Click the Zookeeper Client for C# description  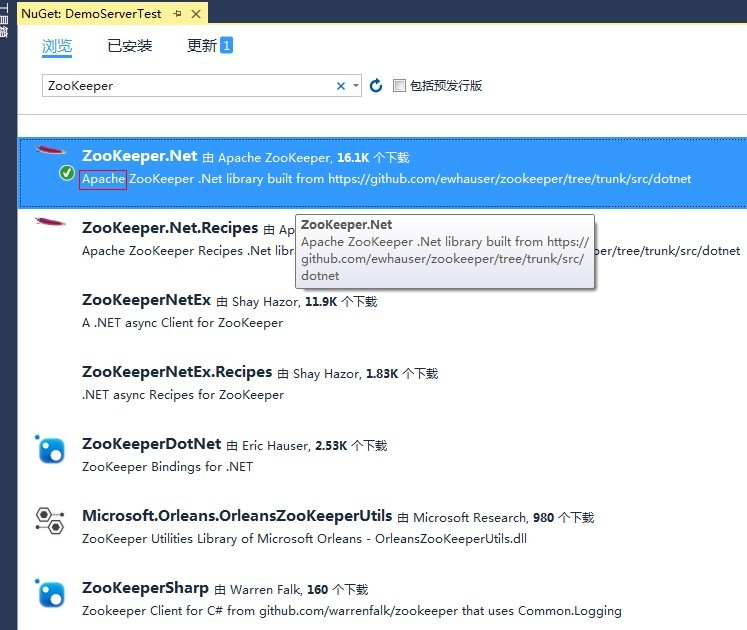coord(352,610)
